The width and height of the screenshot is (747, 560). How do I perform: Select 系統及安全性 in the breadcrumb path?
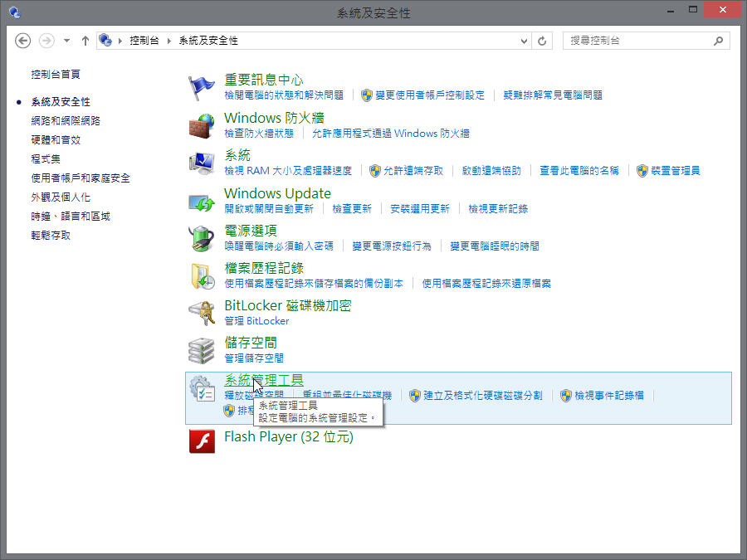pyautogui.click(x=208, y=41)
